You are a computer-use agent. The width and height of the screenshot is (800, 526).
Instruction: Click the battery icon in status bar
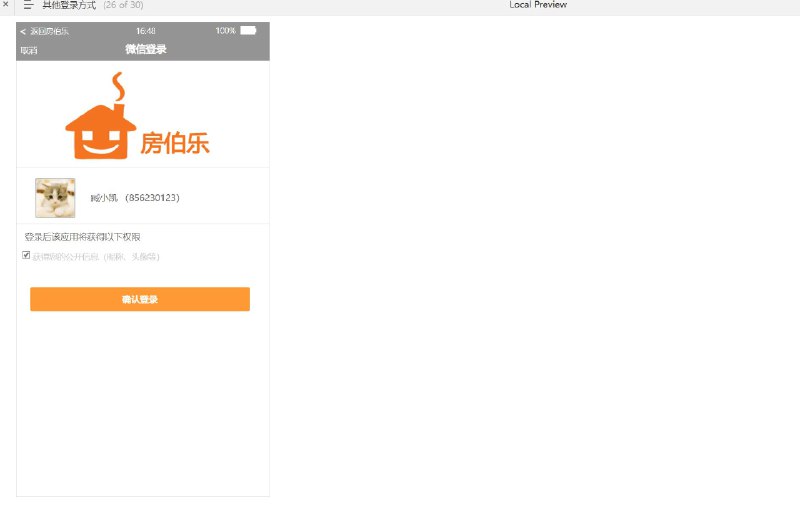(248, 31)
